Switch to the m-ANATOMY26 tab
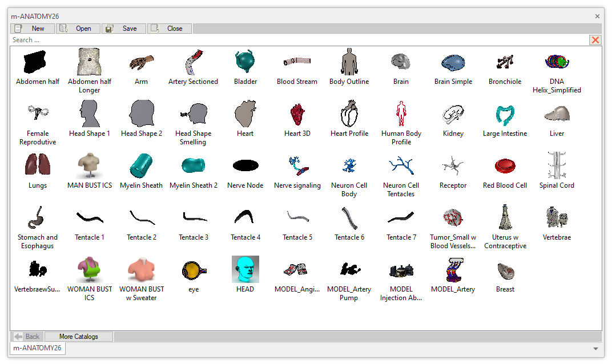 pos(38,348)
